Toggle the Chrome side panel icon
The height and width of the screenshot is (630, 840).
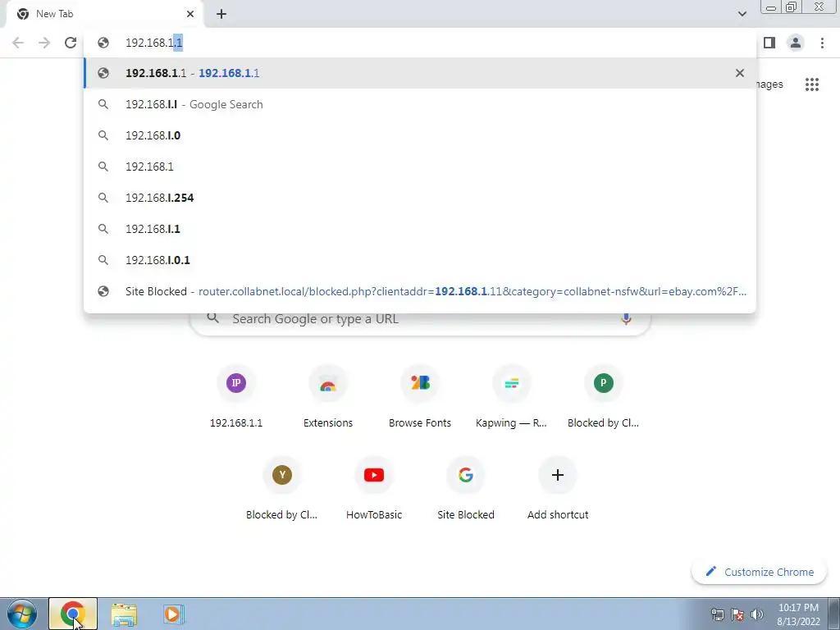769,43
